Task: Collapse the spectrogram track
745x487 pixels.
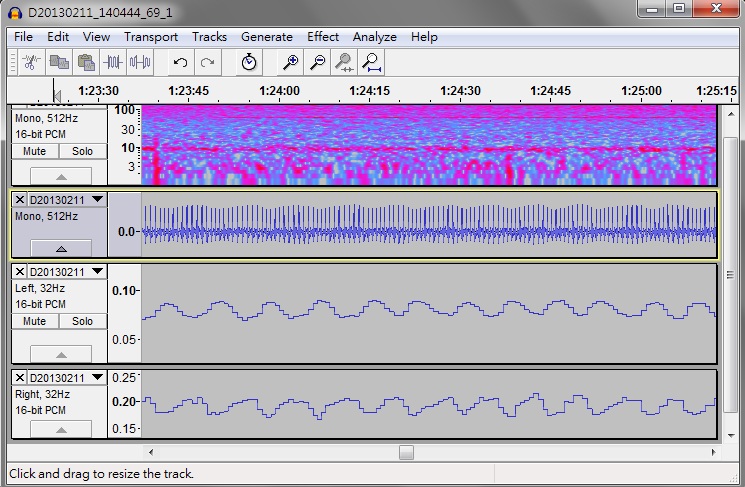Action: [61, 176]
